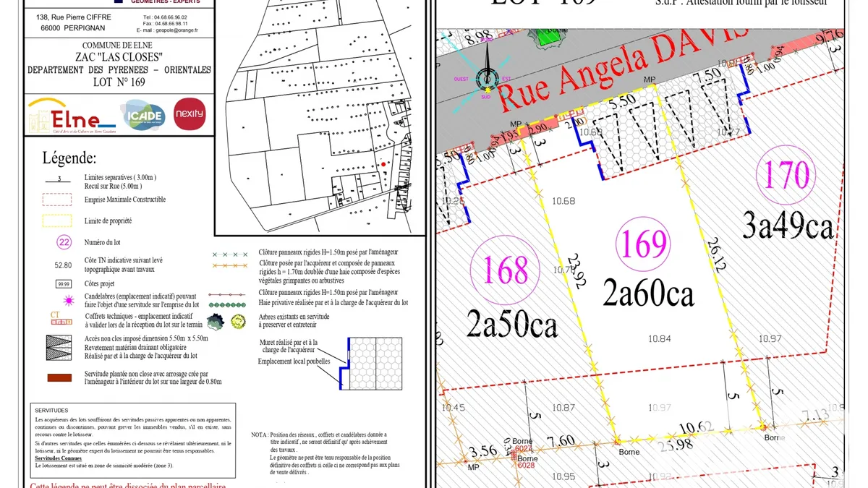Open the location map thumbnail
Screen dimensions: 868x488
click(x=320, y=116)
